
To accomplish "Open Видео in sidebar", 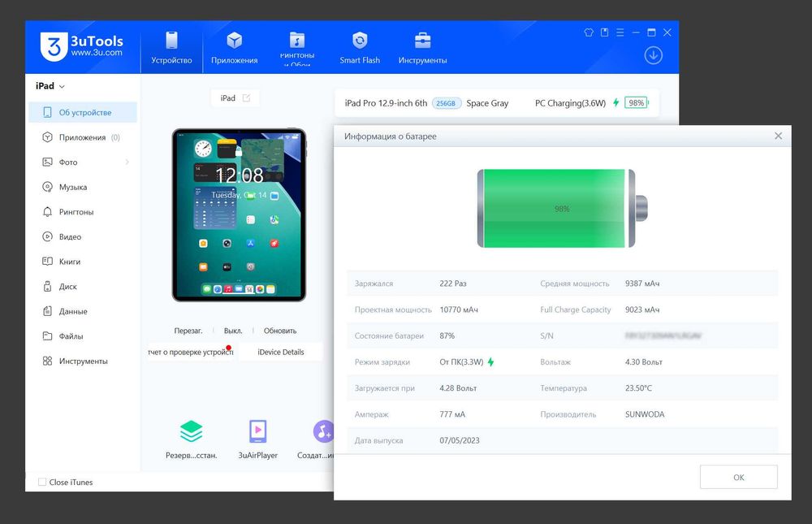I will point(83,237).
